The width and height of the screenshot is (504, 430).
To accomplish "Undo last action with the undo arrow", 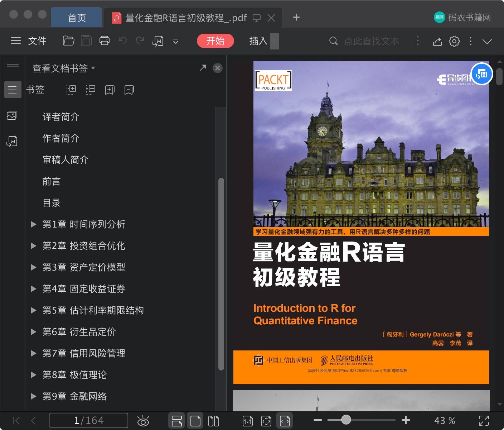I will click(123, 41).
